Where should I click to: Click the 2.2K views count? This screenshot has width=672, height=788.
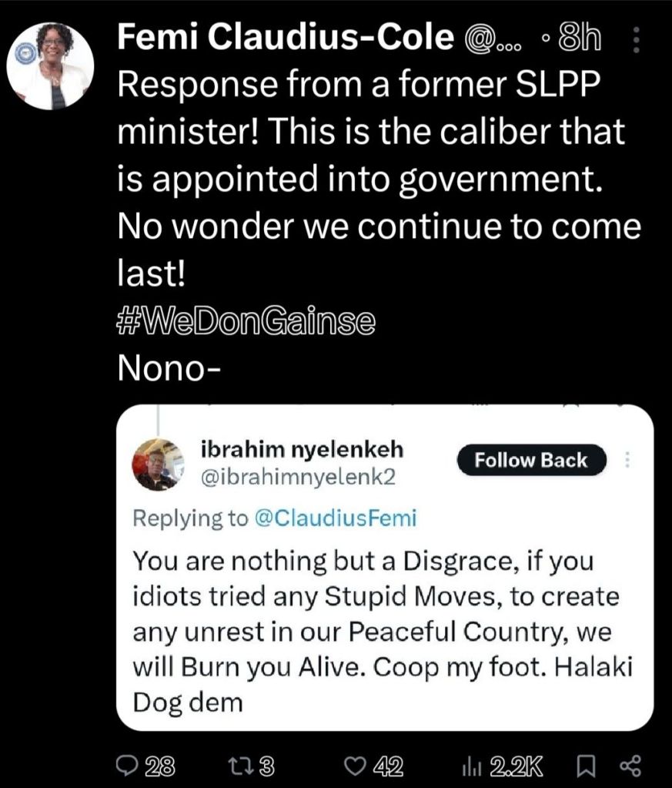point(516,766)
